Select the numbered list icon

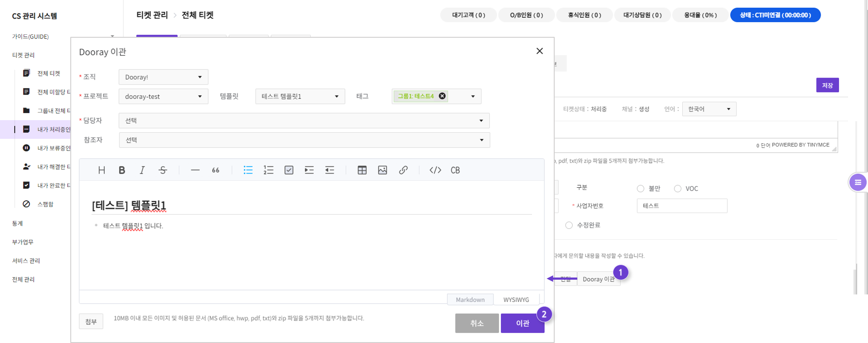[269, 170]
